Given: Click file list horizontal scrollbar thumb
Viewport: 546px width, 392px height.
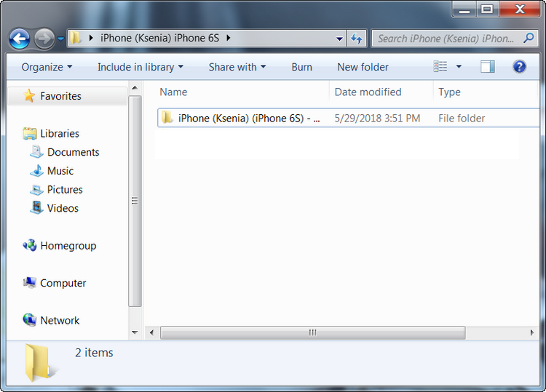Looking at the screenshot, I should 313,333.
